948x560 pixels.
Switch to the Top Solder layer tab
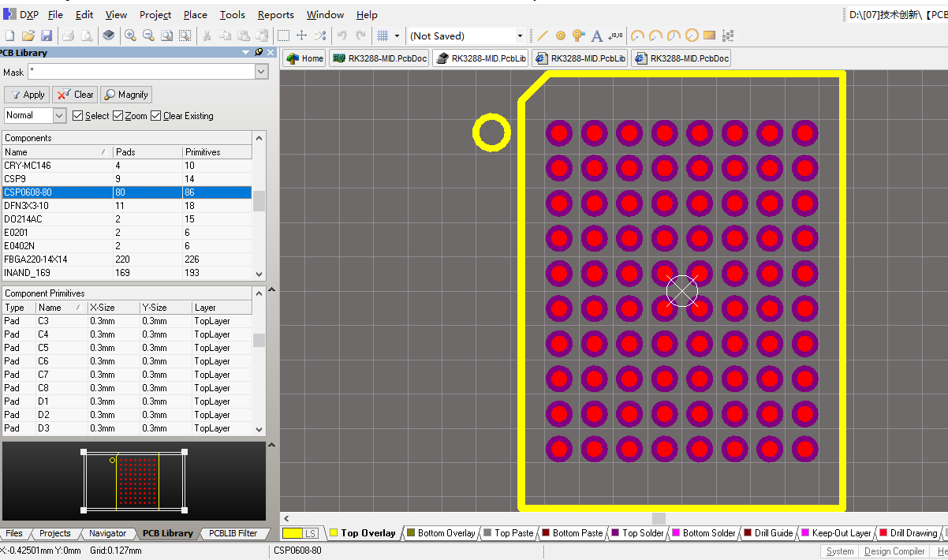coord(637,533)
